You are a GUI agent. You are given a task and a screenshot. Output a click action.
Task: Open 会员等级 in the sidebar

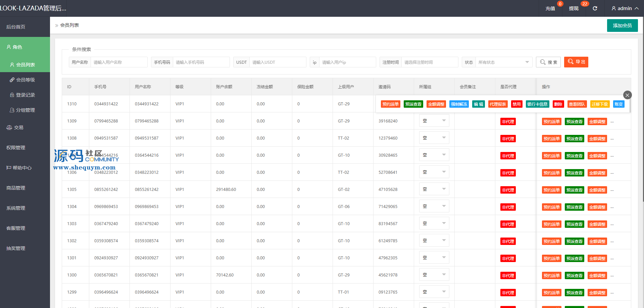point(25,80)
